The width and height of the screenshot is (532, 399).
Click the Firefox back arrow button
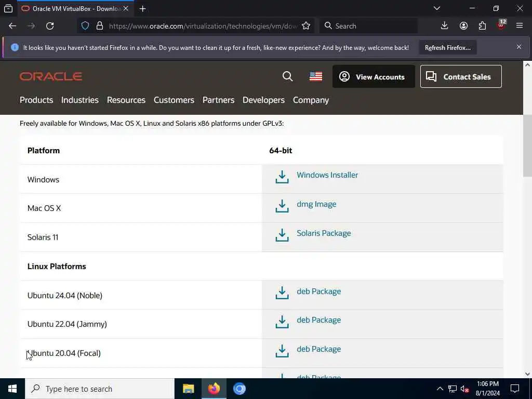pyautogui.click(x=12, y=26)
